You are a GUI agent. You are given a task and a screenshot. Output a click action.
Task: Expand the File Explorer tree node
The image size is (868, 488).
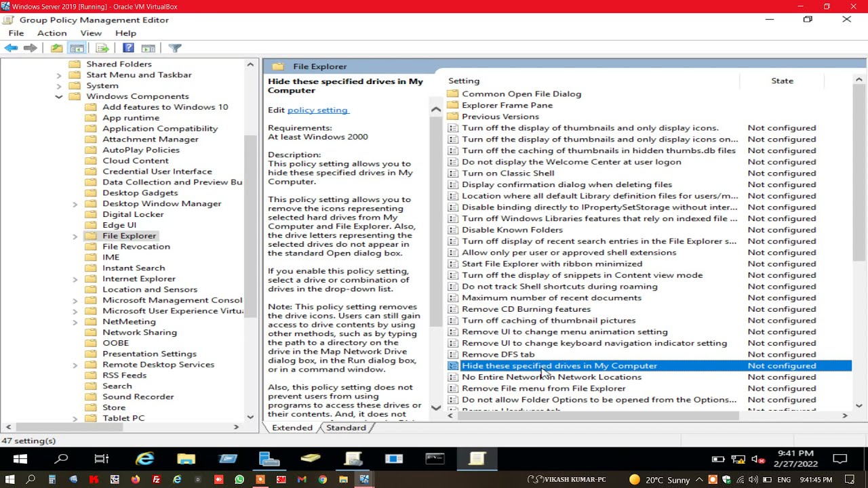[x=75, y=236]
